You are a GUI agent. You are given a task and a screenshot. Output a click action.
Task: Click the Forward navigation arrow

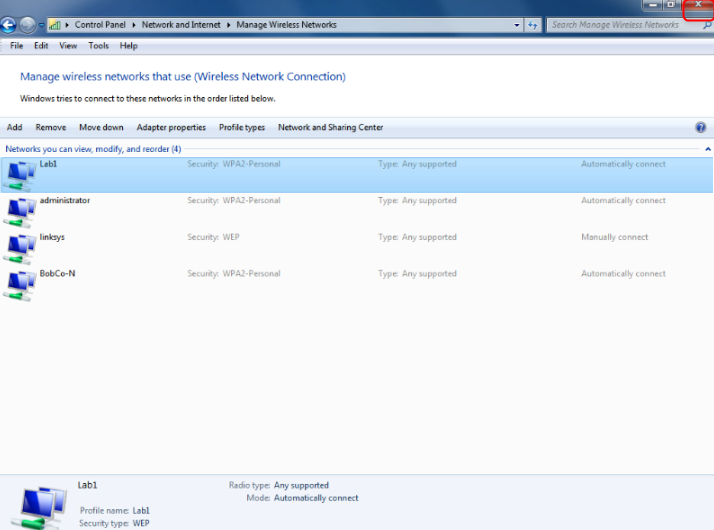click(x=27, y=25)
